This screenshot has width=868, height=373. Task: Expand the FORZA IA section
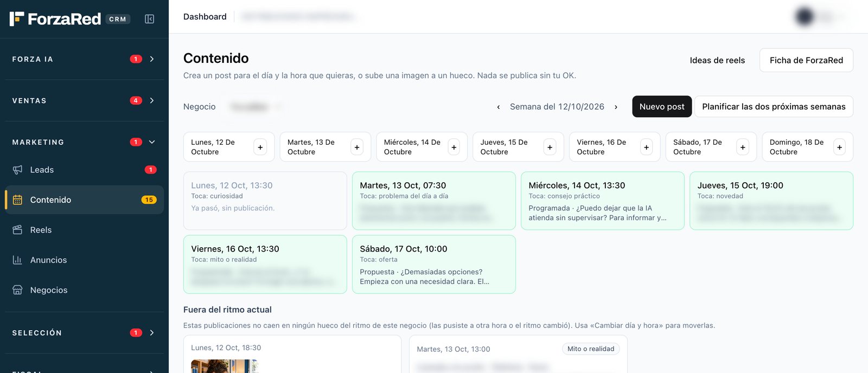click(x=84, y=59)
